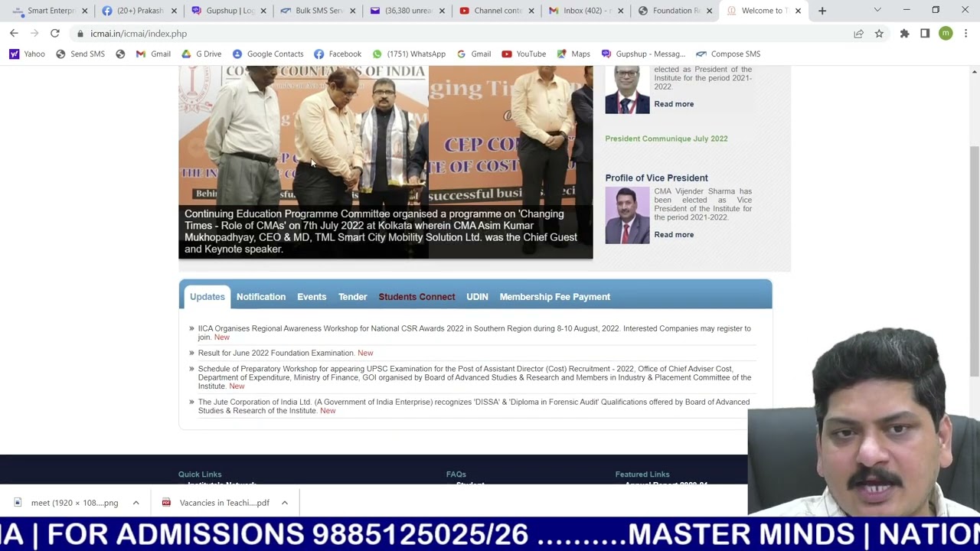Read more about Vice President profile

674,235
